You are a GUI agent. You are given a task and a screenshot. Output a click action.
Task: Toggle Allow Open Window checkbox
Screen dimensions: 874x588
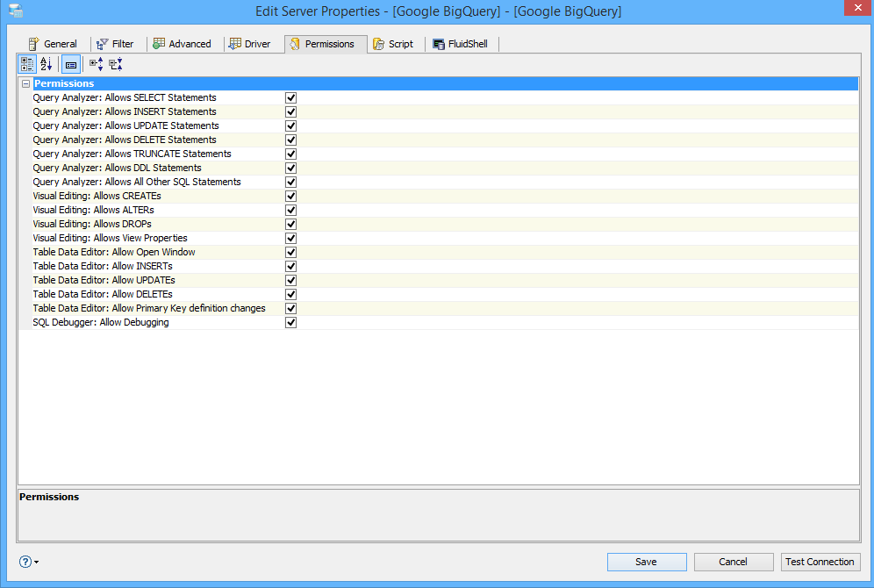click(291, 253)
